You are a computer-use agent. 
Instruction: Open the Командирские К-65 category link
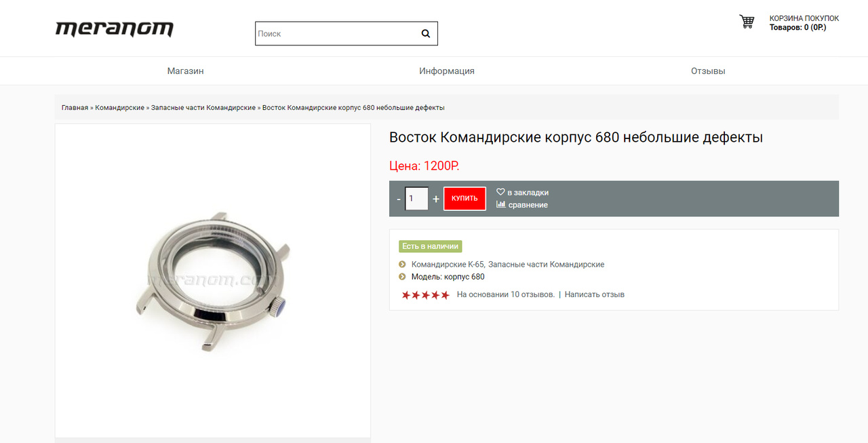click(x=448, y=265)
